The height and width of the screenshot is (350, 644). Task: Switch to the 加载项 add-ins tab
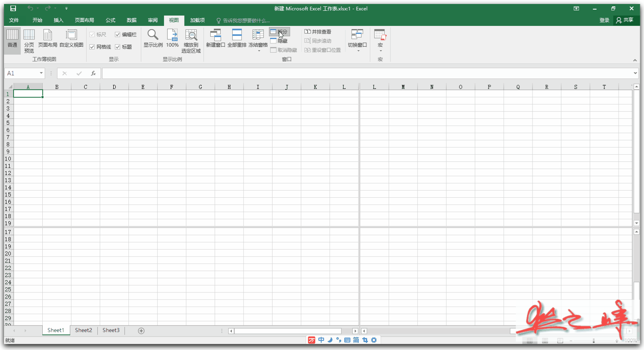click(198, 20)
